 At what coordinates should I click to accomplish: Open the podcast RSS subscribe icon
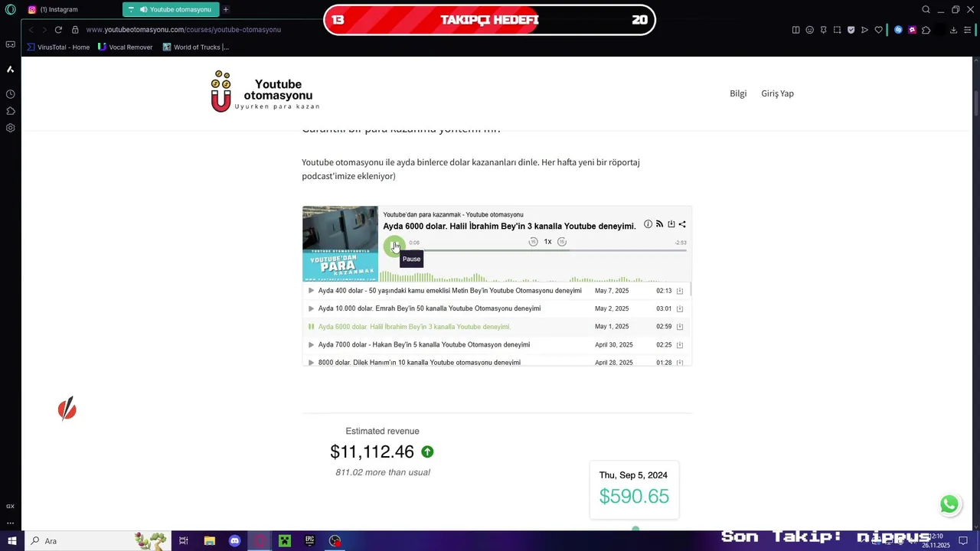(659, 224)
